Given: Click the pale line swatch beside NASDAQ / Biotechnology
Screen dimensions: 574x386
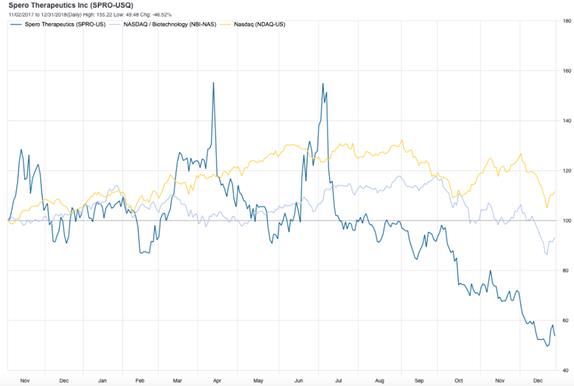Looking at the screenshot, I should 116,25.
